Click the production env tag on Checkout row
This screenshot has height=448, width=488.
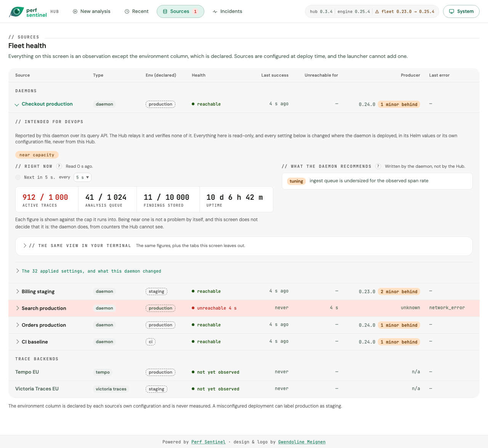(161, 104)
